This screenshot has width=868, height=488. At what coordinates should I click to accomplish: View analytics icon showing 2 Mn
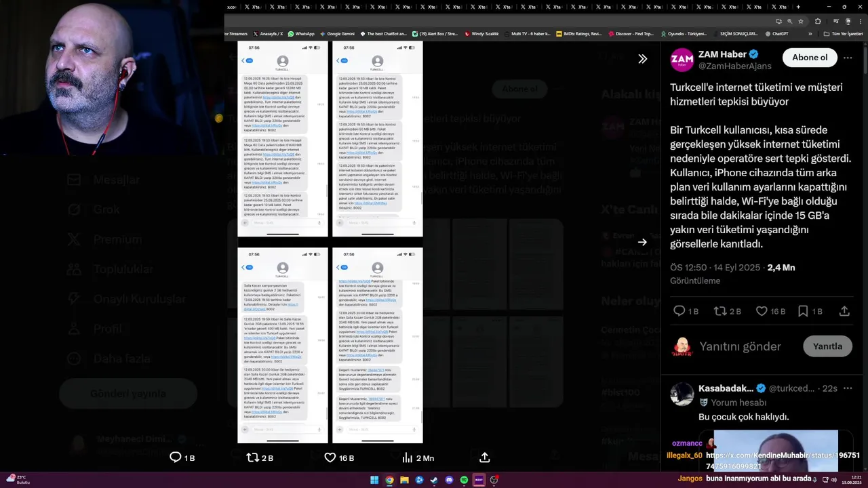point(418,457)
